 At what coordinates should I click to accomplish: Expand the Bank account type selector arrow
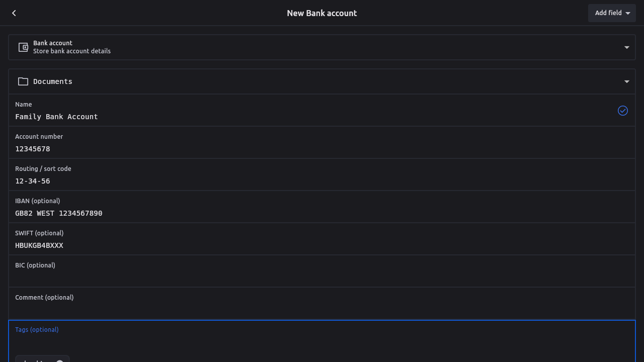coord(627,47)
